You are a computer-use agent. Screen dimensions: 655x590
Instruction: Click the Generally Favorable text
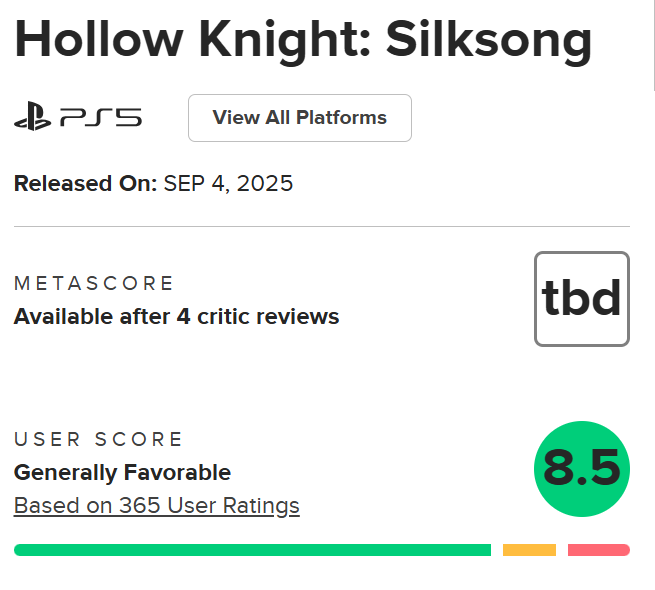click(122, 472)
